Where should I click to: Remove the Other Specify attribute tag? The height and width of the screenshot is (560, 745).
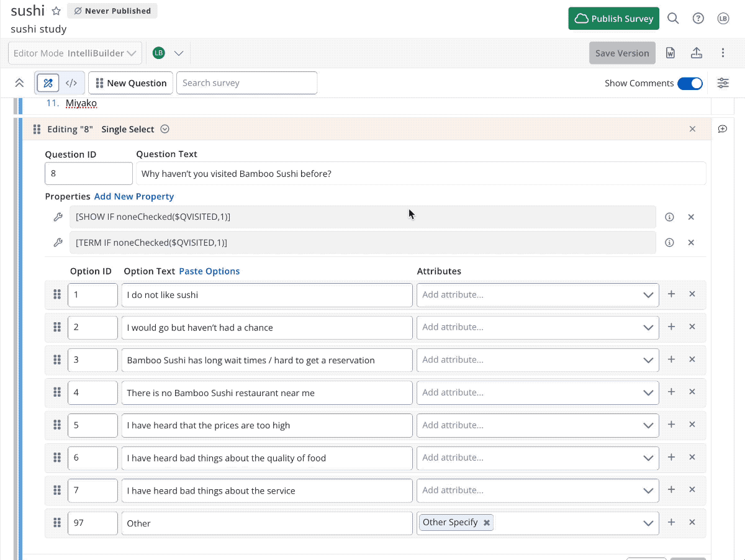point(487,523)
